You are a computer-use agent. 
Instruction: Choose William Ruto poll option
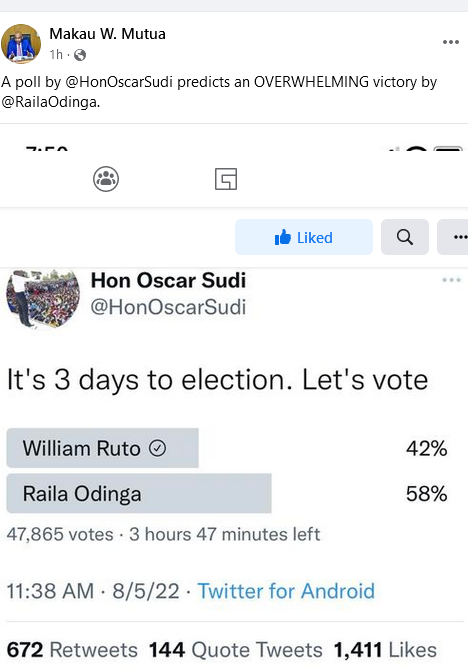pos(102,448)
